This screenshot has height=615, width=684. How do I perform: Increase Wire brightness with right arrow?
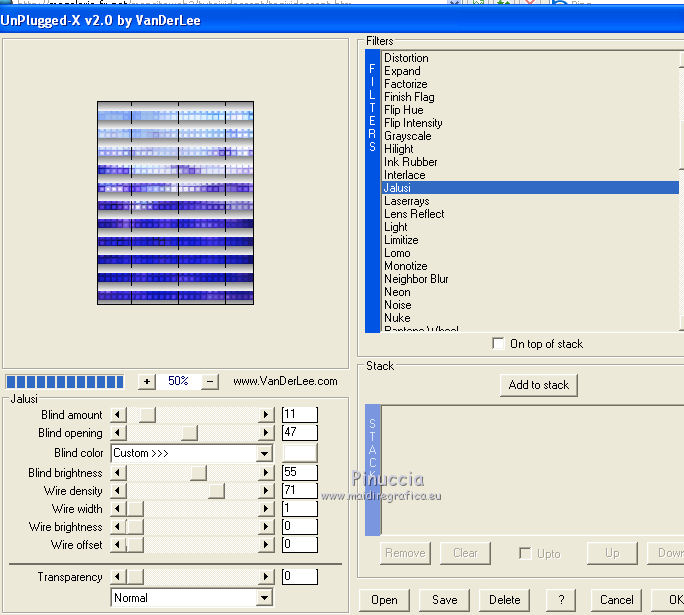pos(265,526)
